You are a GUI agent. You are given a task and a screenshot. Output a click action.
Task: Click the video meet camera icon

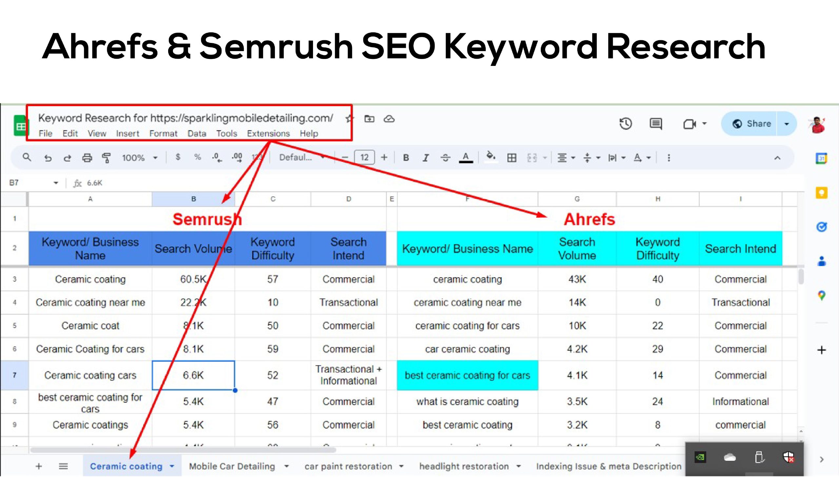(690, 124)
